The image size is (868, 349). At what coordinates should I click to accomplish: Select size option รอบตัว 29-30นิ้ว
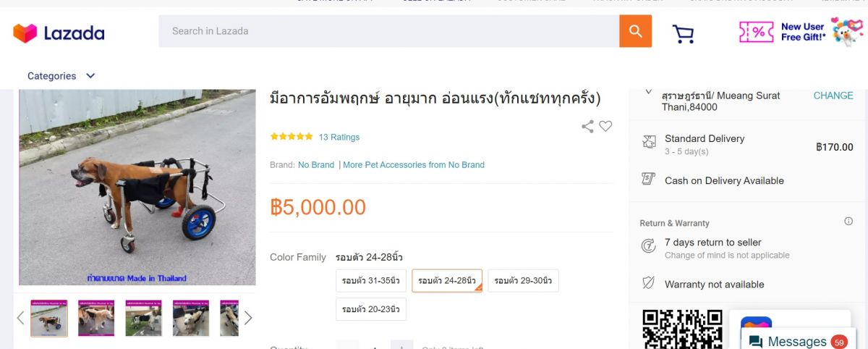(523, 281)
